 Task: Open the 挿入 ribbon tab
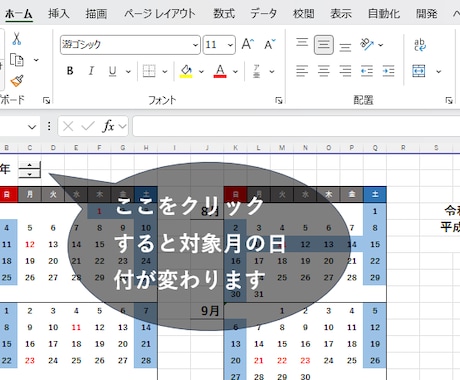(59, 14)
